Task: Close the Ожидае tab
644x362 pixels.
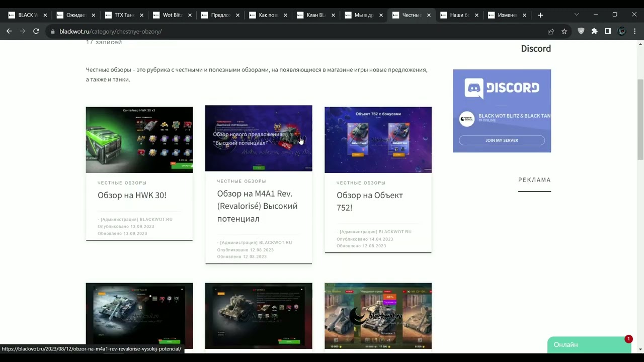Action: [94, 15]
